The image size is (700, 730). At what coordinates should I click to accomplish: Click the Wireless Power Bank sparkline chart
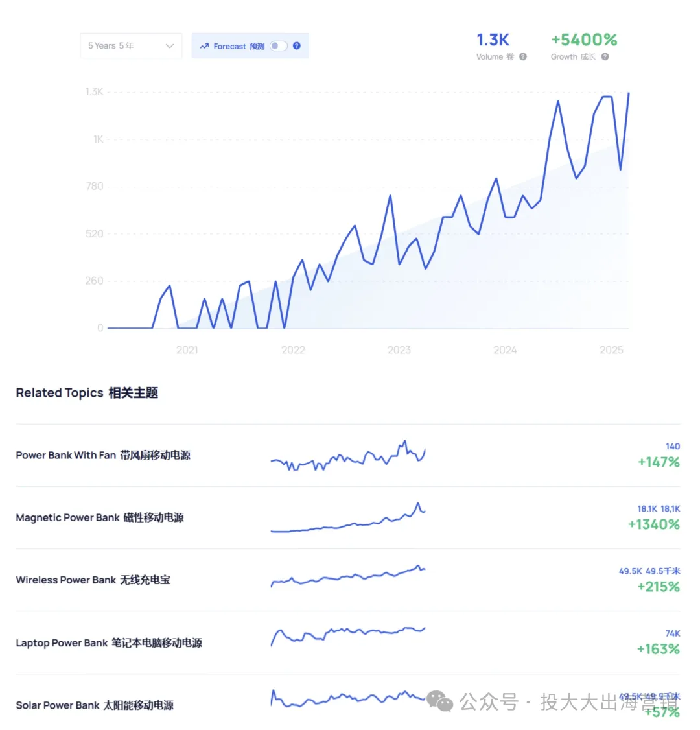point(348,576)
